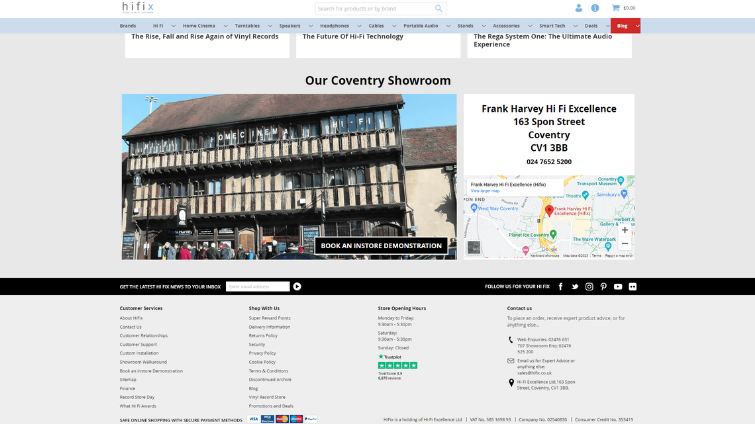
Task: Expand the Cables menu chevron
Action: tap(394, 26)
